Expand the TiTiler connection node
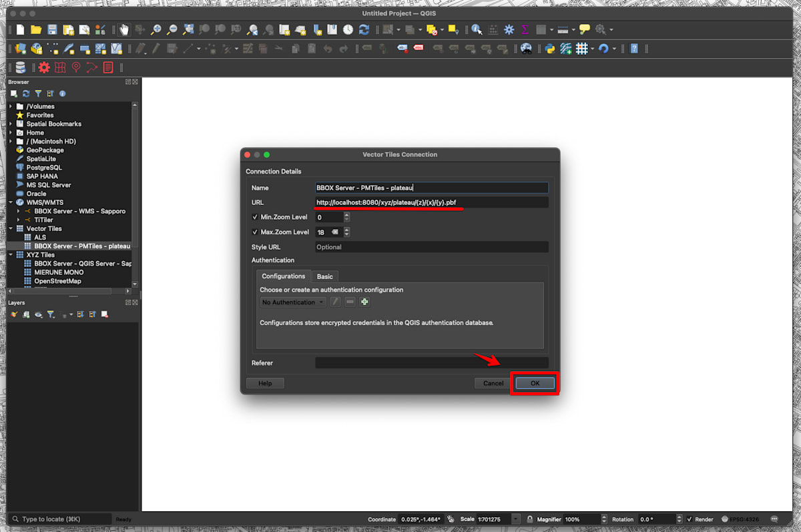The height and width of the screenshot is (532, 801). click(19, 220)
